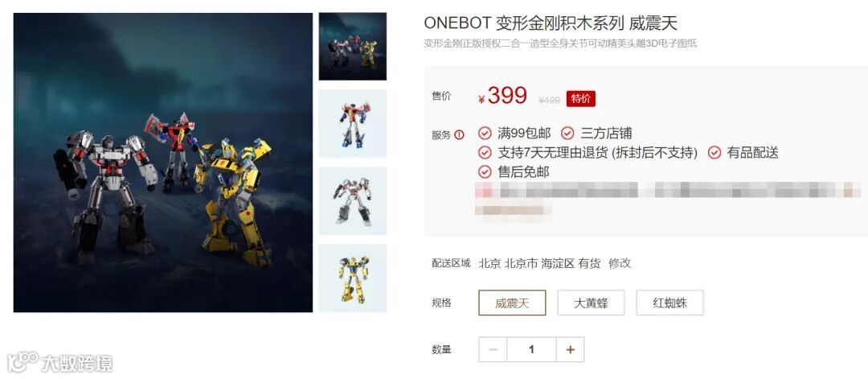The height and width of the screenshot is (379, 868).
Task: Click the checkmark icon next to 有品配送
Action: [714, 152]
